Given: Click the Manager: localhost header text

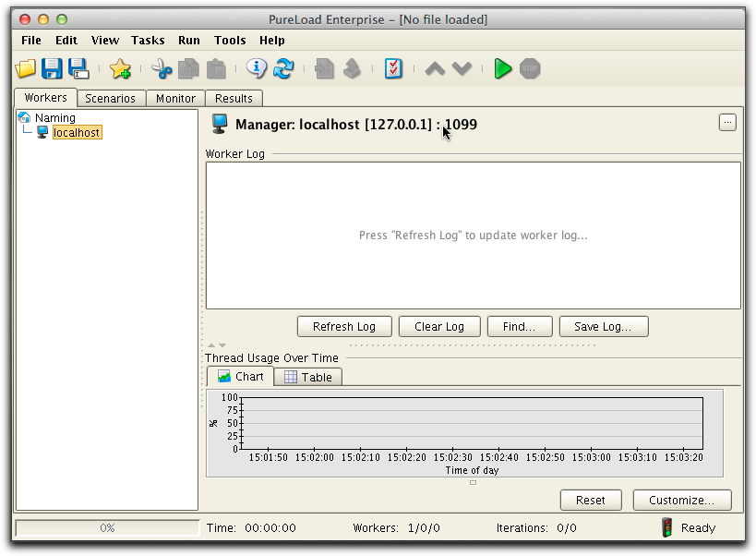Looking at the screenshot, I should point(356,125).
